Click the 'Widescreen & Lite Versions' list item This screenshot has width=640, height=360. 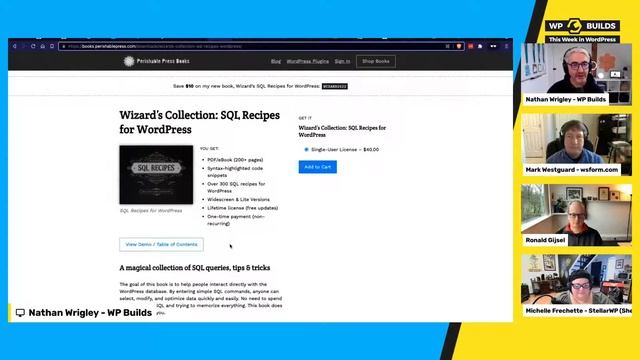coord(238,200)
